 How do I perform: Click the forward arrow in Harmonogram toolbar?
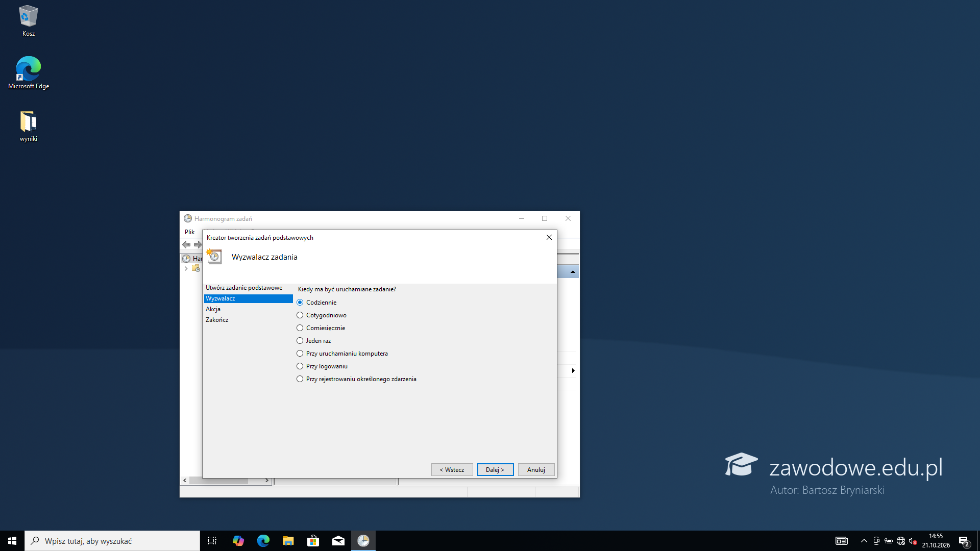[x=198, y=245]
